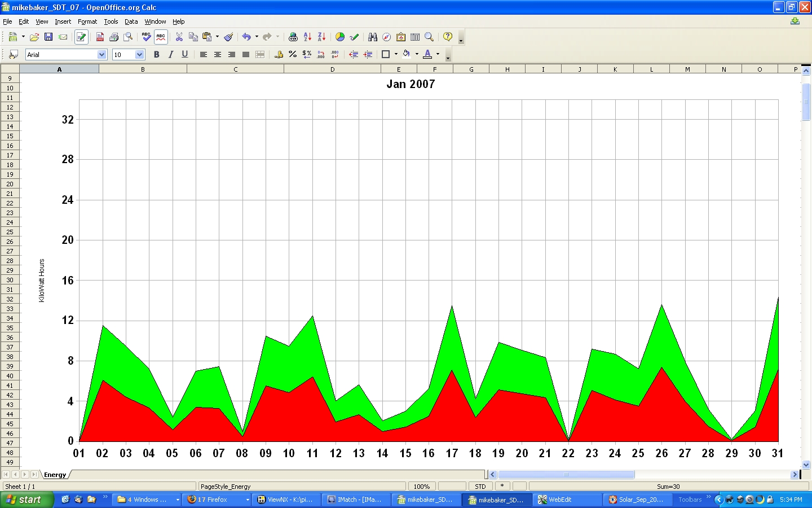Apply percent number format
The image size is (812, 508).
coord(293,55)
